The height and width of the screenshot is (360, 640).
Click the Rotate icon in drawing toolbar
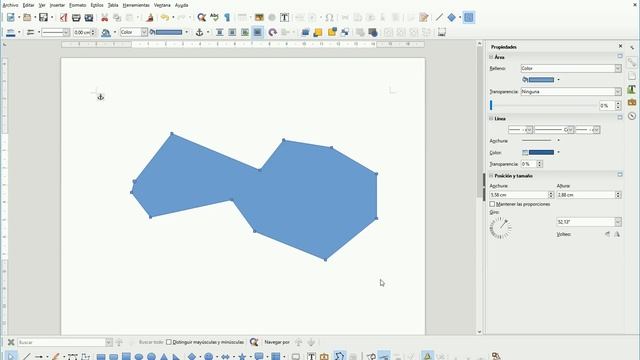pos(272,32)
